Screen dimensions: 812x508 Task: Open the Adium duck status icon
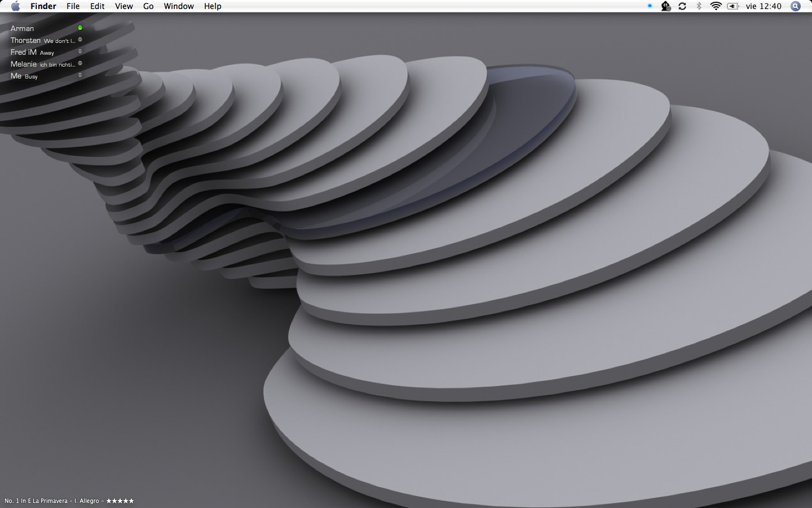666,6
